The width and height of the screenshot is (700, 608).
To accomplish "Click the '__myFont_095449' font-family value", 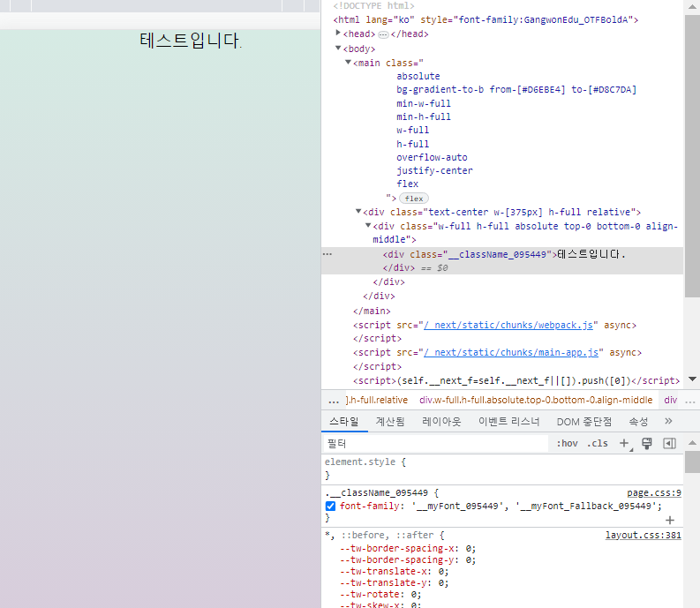I will tap(457, 506).
